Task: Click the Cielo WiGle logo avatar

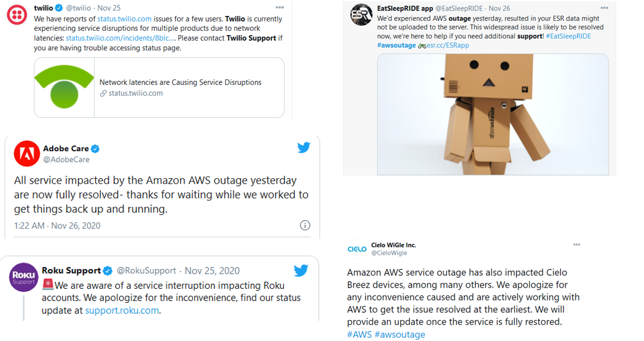Action: 357,249
